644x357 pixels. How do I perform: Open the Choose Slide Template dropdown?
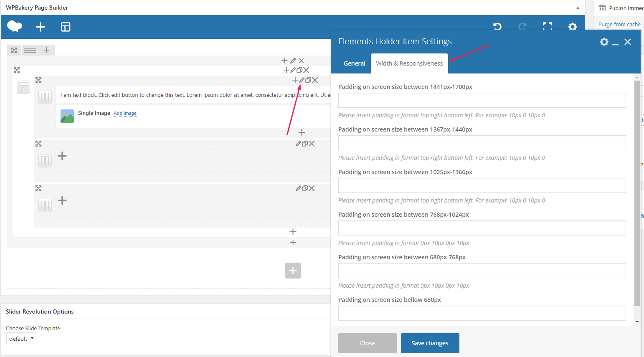(21, 338)
